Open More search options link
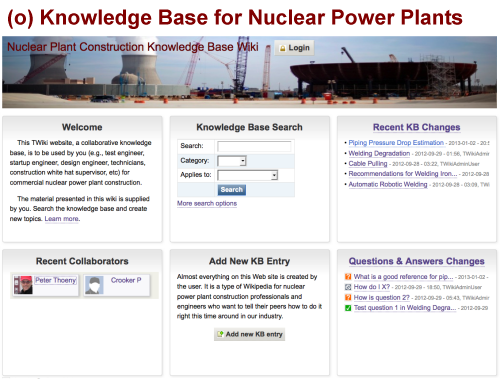The height and width of the screenshot is (380, 500). (207, 203)
